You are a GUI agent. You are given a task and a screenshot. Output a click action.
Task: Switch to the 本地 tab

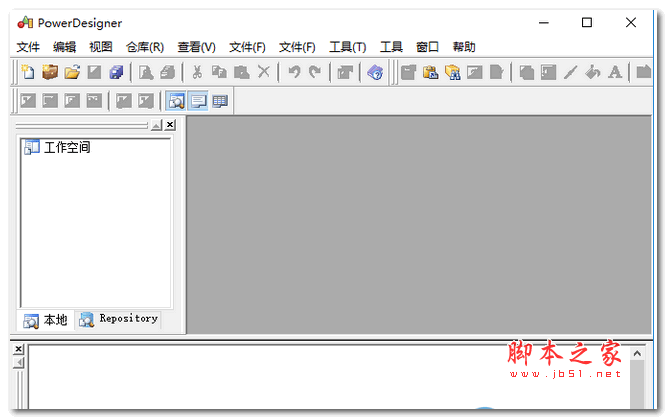click(45, 320)
